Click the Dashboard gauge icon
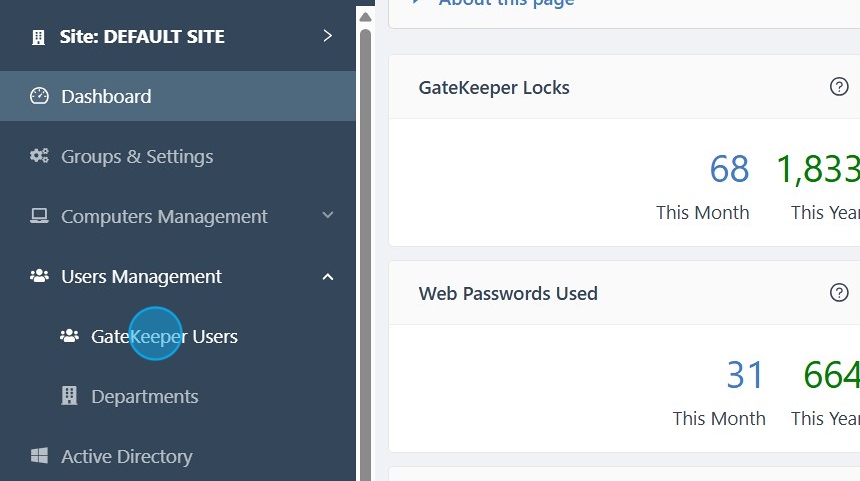 coord(39,96)
